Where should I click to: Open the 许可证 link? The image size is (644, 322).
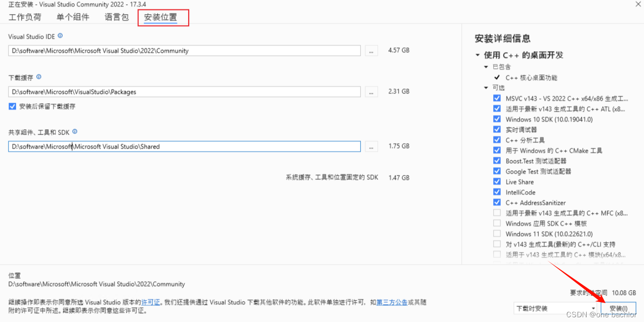(151, 302)
